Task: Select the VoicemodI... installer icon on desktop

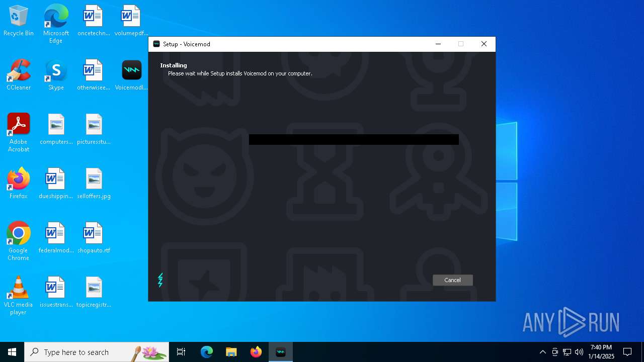Action: pos(131,75)
